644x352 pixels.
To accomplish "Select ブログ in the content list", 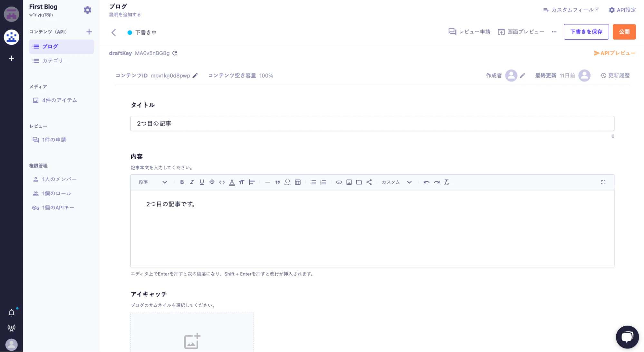I will click(61, 47).
